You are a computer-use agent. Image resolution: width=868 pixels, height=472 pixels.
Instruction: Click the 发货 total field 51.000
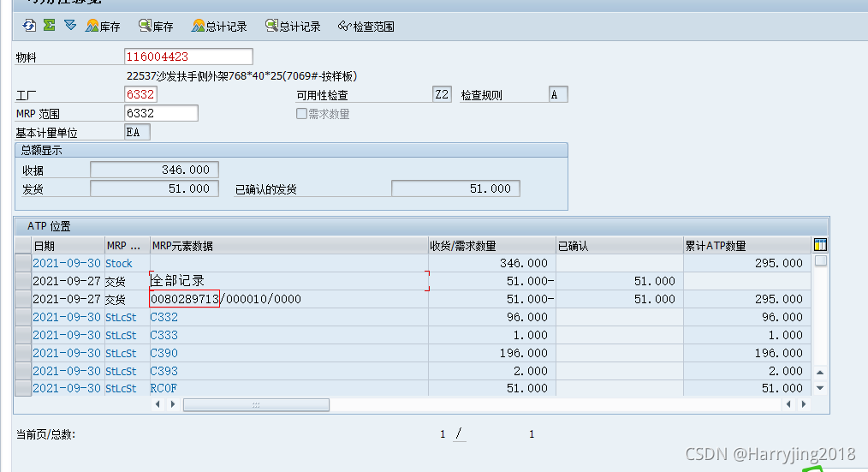pyautogui.click(x=154, y=188)
